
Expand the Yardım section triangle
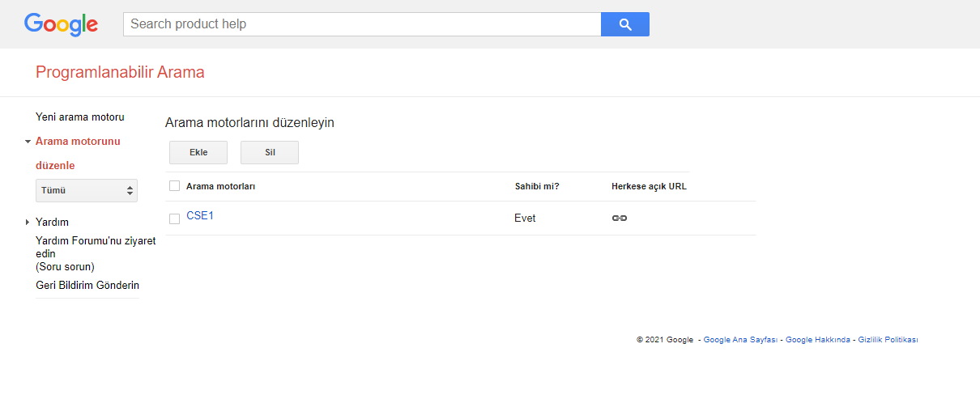pos(28,223)
